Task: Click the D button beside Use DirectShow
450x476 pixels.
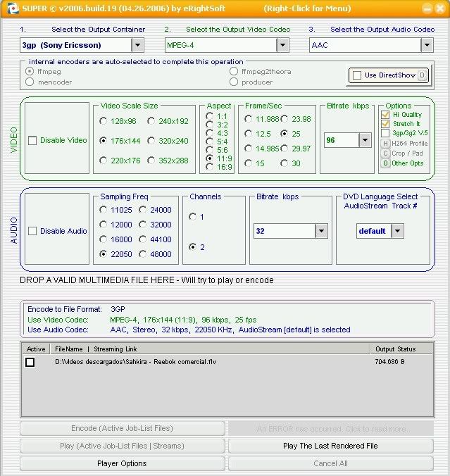Action: pyautogui.click(x=422, y=75)
